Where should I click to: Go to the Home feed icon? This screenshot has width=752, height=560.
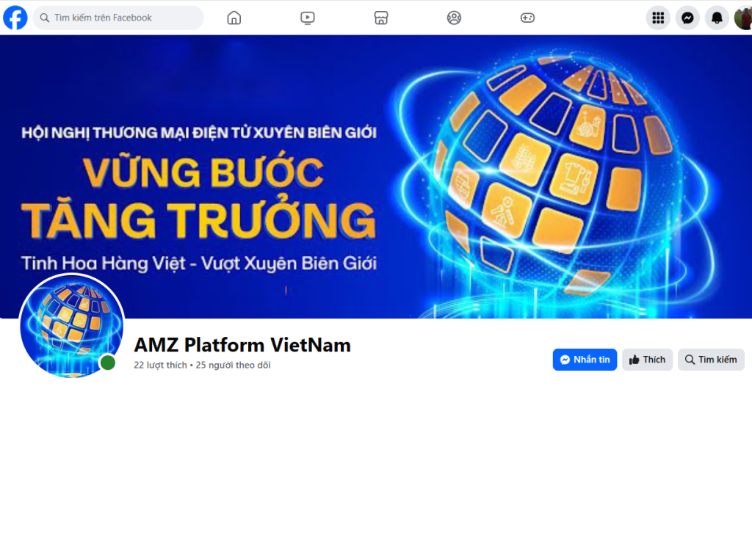coord(234,18)
